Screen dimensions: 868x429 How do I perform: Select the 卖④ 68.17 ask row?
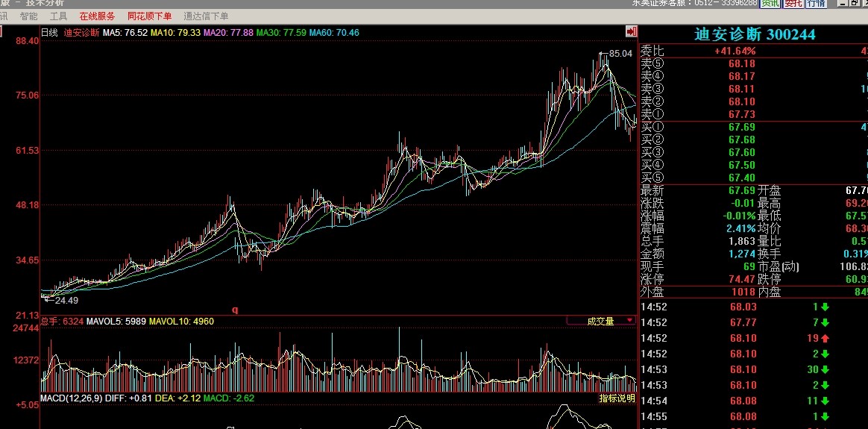(x=754, y=76)
